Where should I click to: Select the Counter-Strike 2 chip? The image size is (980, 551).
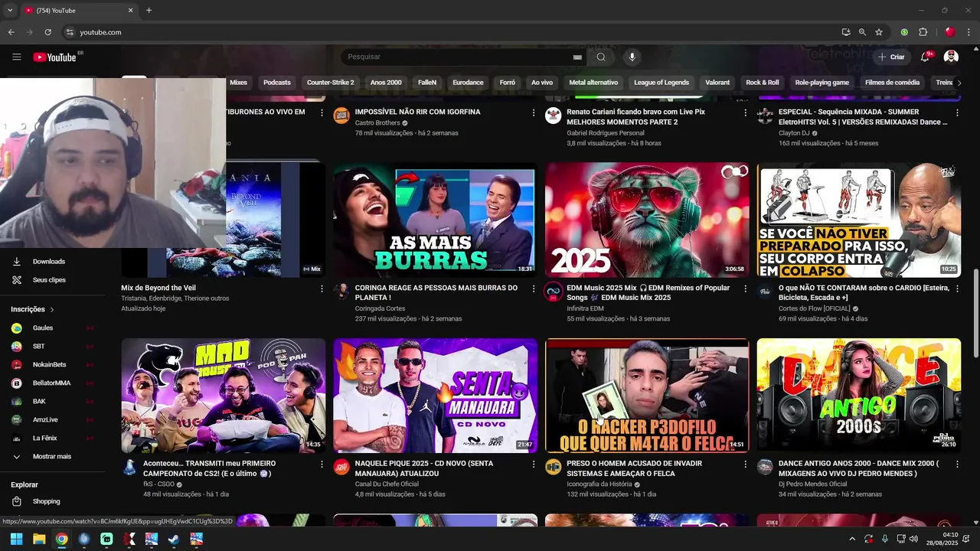(330, 83)
